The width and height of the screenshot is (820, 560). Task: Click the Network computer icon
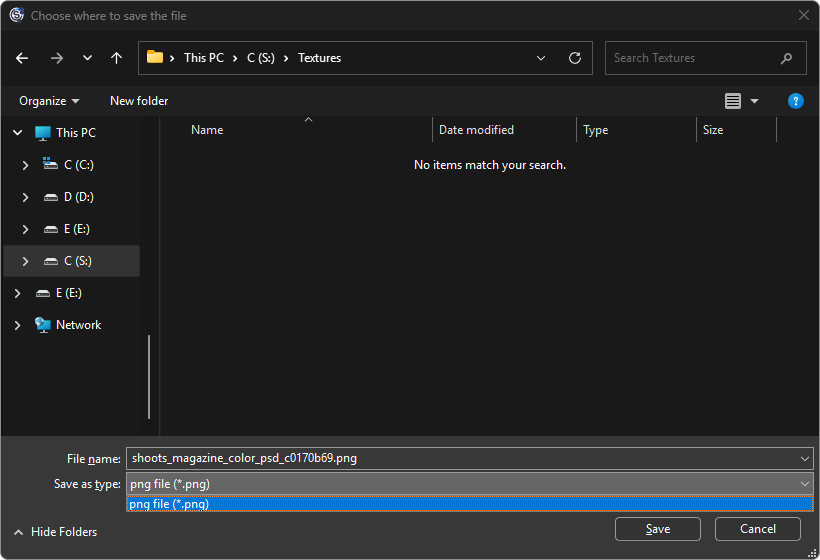(42, 325)
